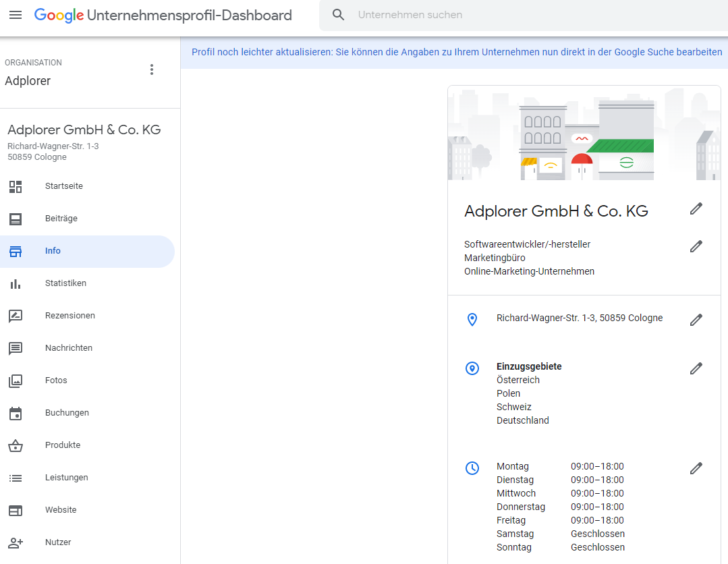Open Nachrichten page
The image size is (728, 564).
69,348
